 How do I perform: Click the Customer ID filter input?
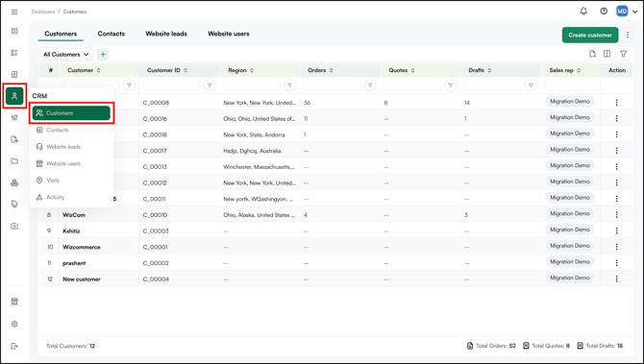pos(171,85)
